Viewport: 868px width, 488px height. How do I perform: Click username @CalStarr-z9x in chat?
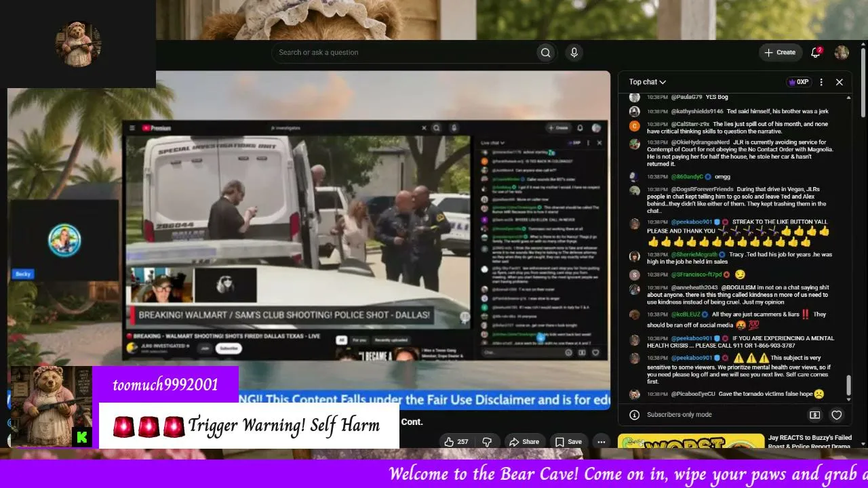(690, 125)
